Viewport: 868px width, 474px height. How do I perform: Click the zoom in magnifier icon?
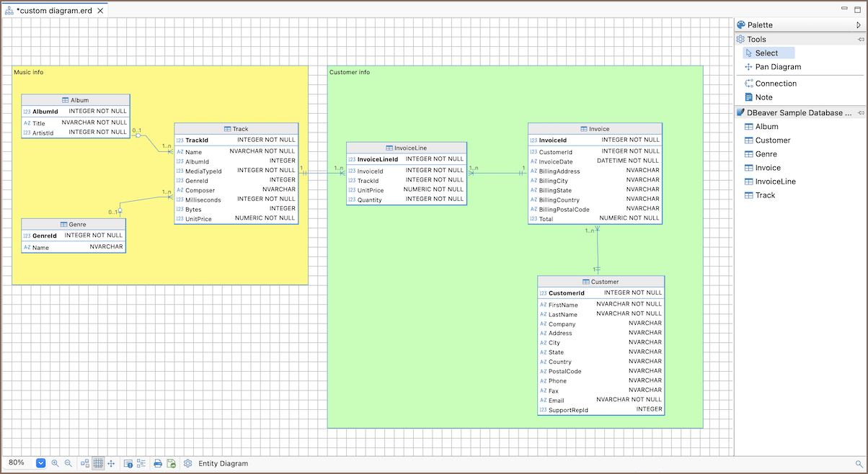pyautogui.click(x=56, y=463)
